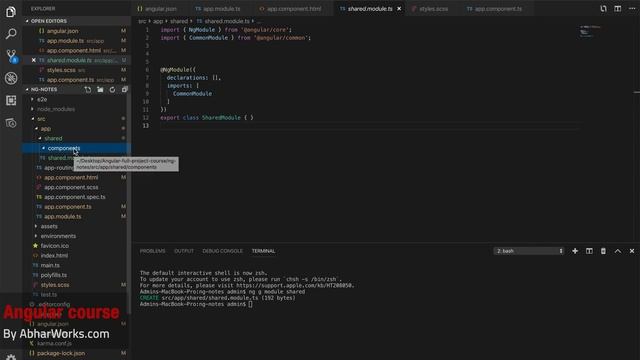Close the shared.module.ts tab

pos(399,9)
